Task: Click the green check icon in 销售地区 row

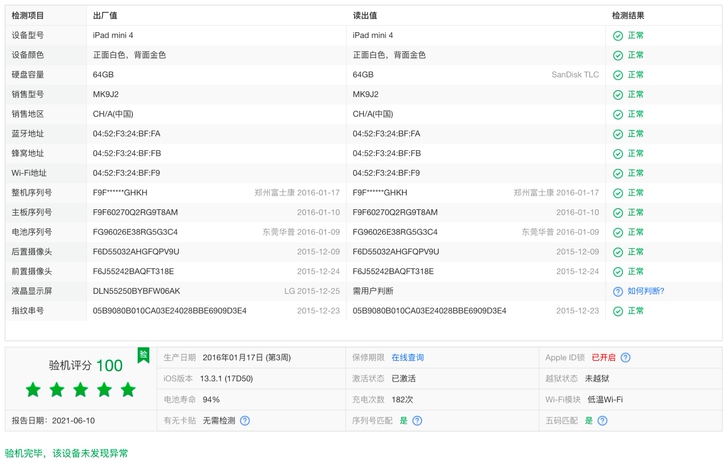Action: click(618, 115)
